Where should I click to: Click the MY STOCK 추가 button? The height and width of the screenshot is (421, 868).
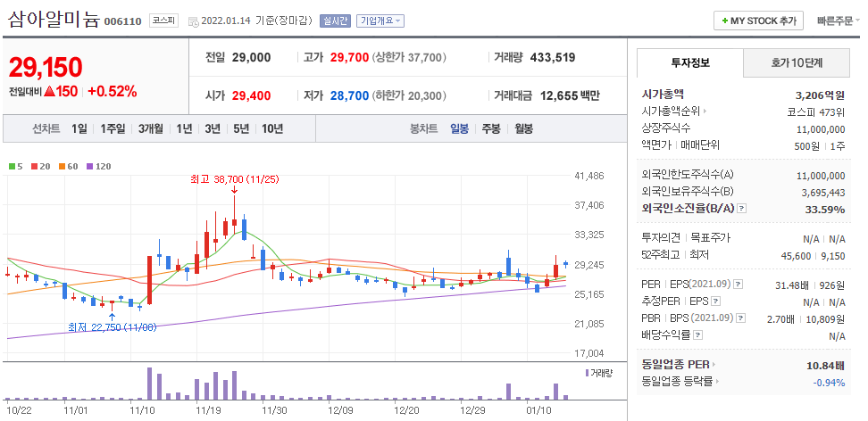[758, 21]
